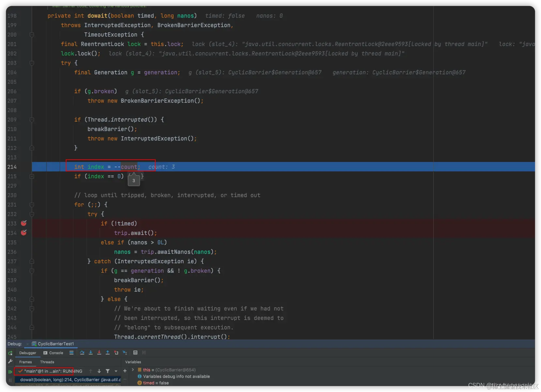Screen dimensions: 541x392
Task: Click the Step Over debugger icon
Action: (82, 353)
